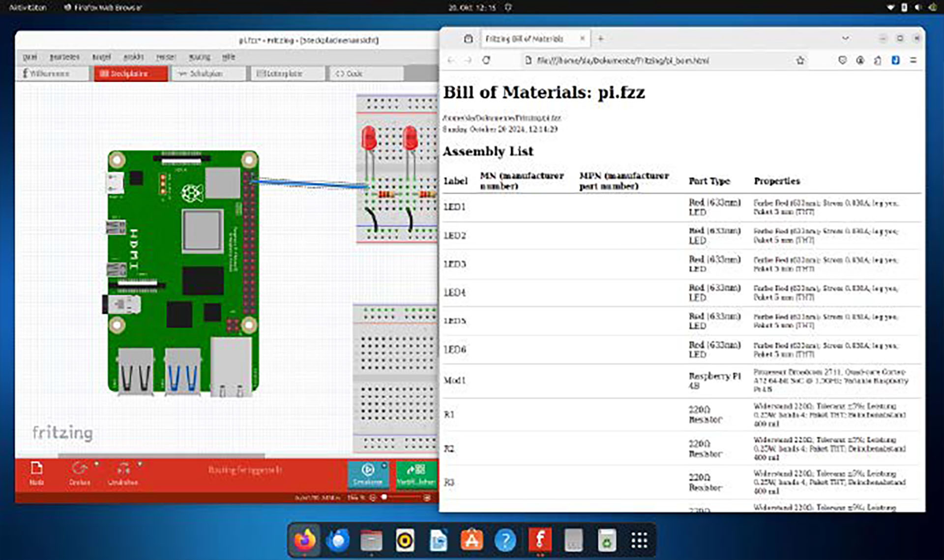
Task: Expand the flip options dropdown arrow
Action: [140, 464]
